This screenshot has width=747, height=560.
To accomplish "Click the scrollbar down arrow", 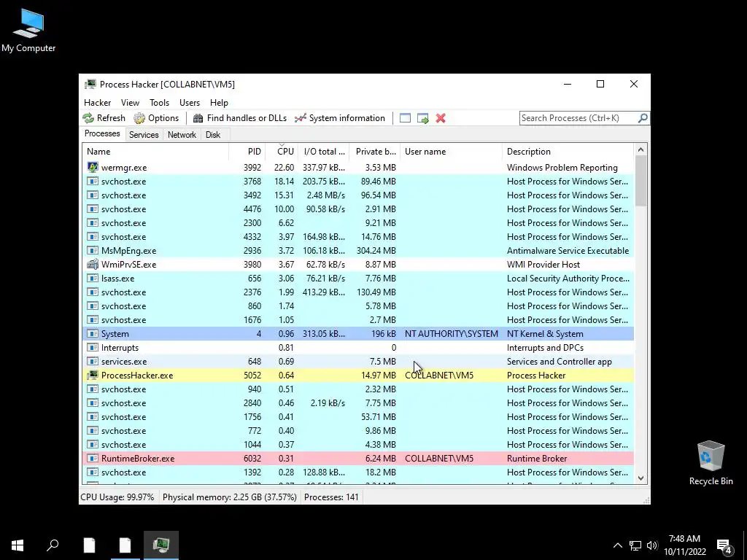I will pos(640,478).
